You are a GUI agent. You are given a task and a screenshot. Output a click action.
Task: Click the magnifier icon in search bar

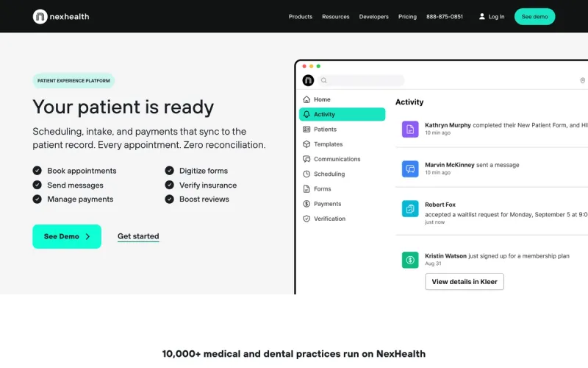(x=324, y=80)
